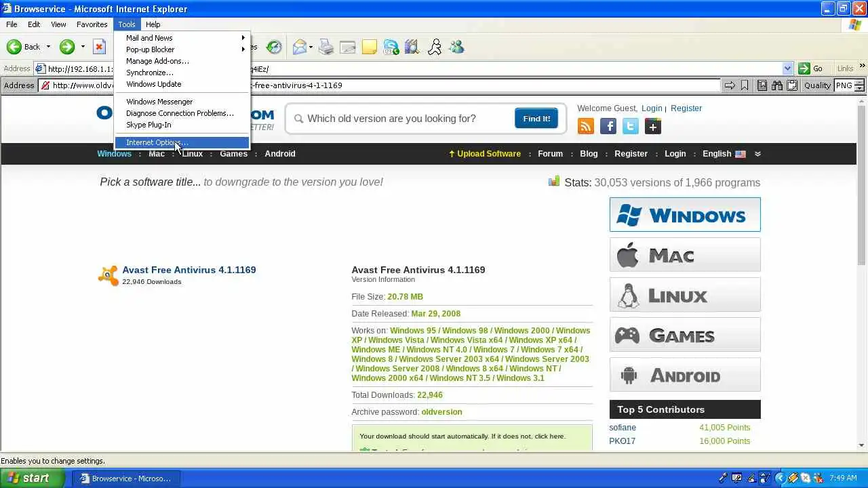Click the Mac platform banner button
Screen dimensions: 868x488
tap(685, 255)
